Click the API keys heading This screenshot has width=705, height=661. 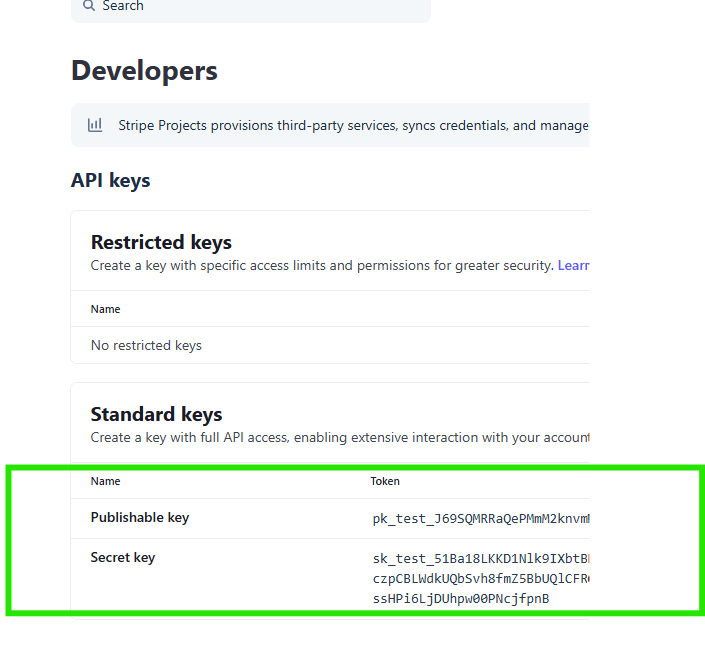point(111,181)
